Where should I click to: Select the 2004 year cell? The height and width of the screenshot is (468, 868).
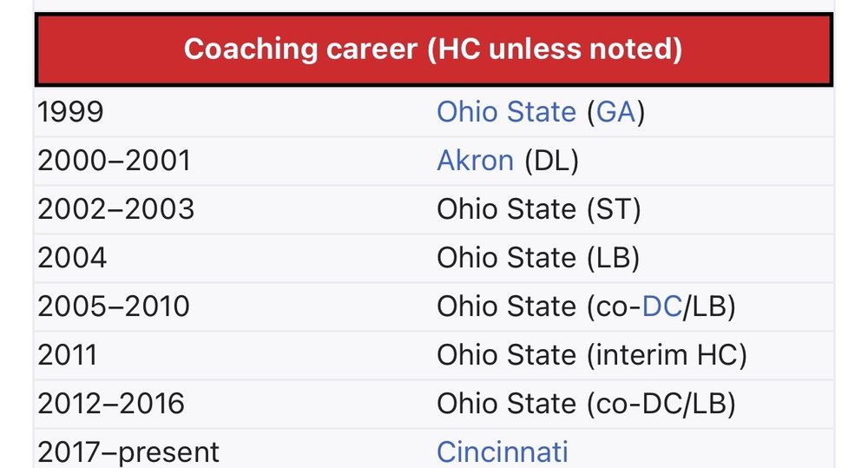[x=73, y=258]
